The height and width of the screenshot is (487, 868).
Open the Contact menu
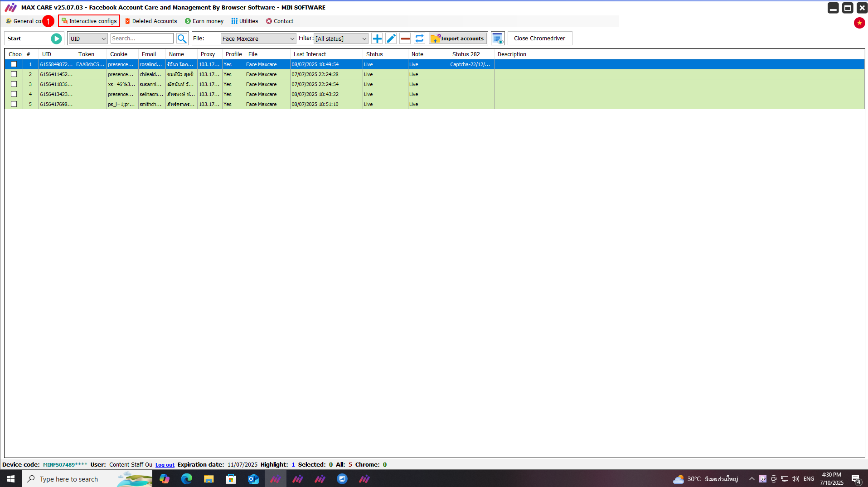click(280, 21)
